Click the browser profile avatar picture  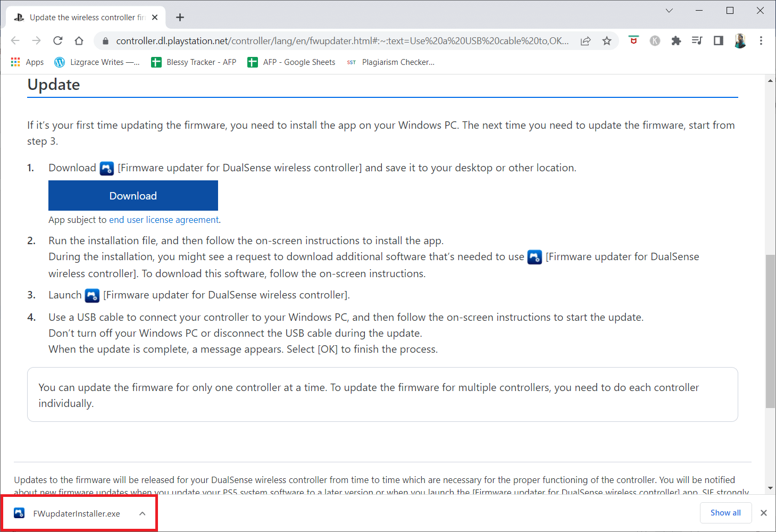click(740, 40)
